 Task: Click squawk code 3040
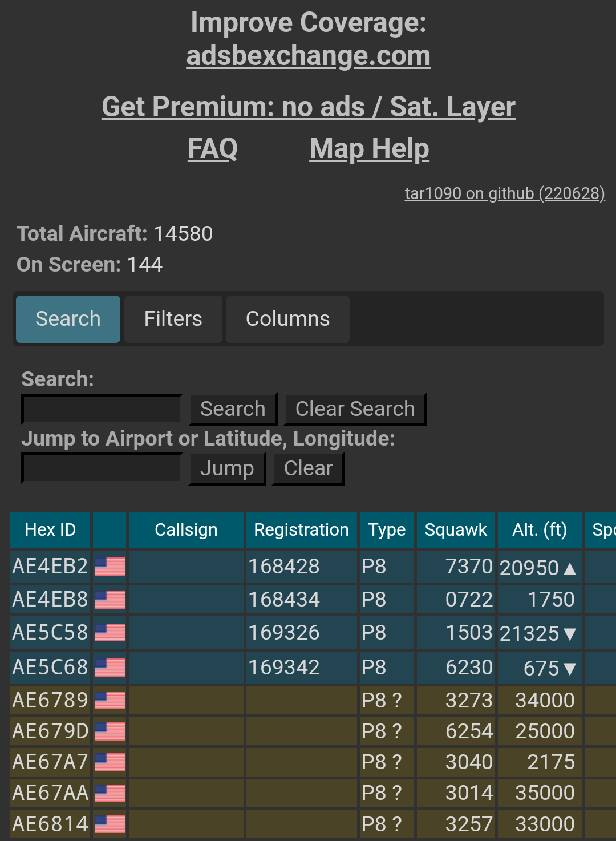point(469,762)
